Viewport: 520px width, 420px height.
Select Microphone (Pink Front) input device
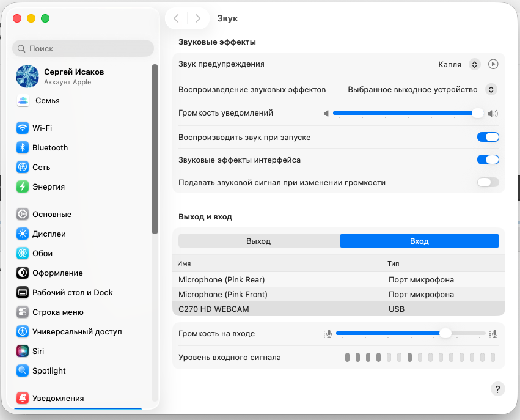click(x=339, y=294)
